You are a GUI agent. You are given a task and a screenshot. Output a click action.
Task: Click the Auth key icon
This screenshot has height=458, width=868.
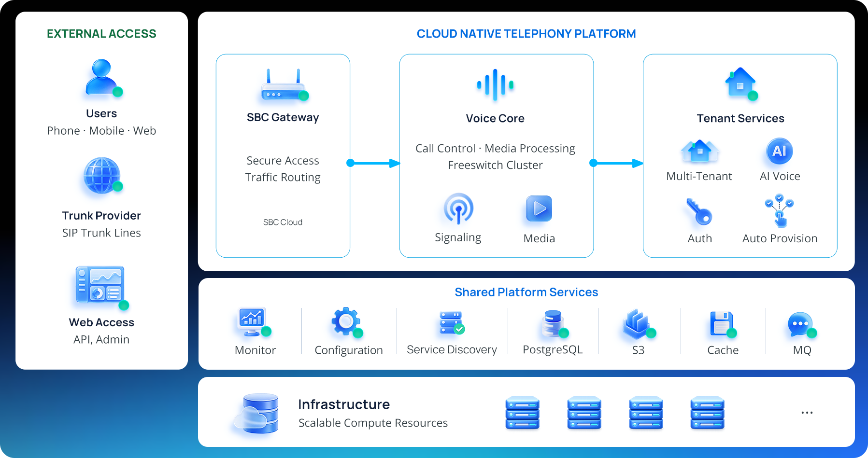coord(699,212)
